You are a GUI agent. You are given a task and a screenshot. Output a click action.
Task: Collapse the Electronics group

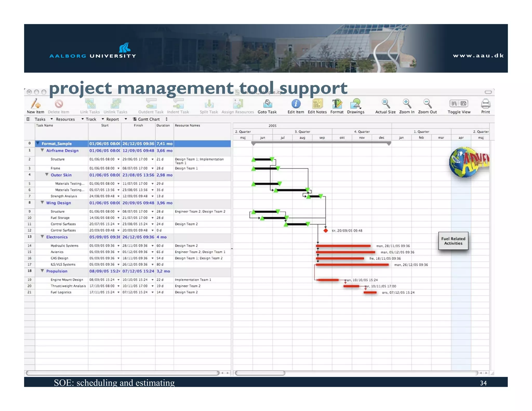pos(42,236)
